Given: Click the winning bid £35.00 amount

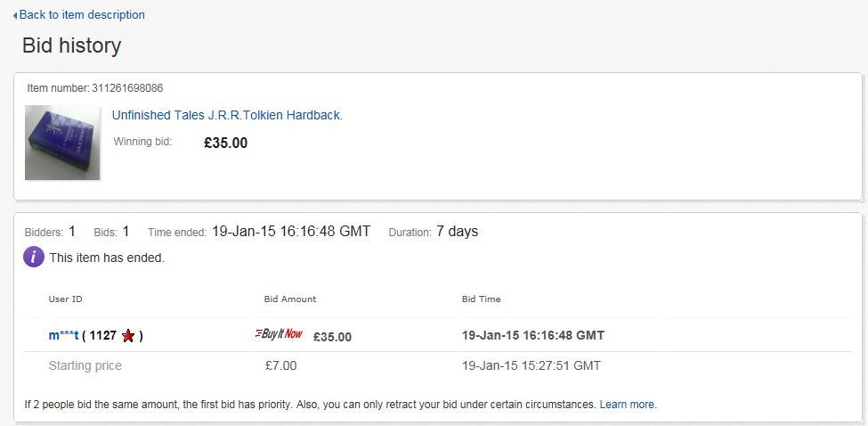Looking at the screenshot, I should pyautogui.click(x=226, y=143).
